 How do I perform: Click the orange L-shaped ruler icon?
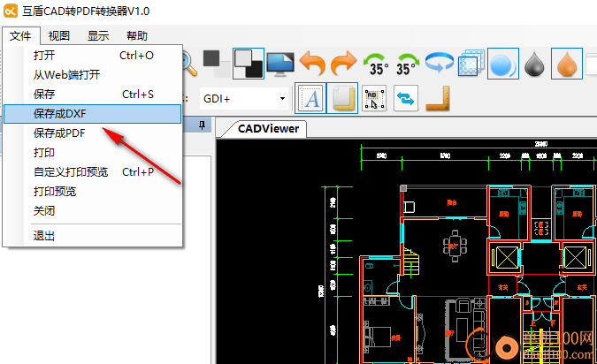point(438,99)
